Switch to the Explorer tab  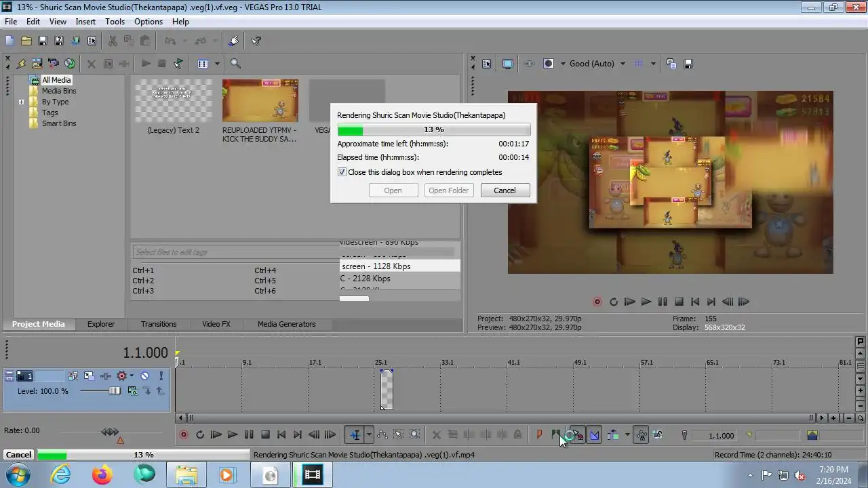click(x=100, y=324)
